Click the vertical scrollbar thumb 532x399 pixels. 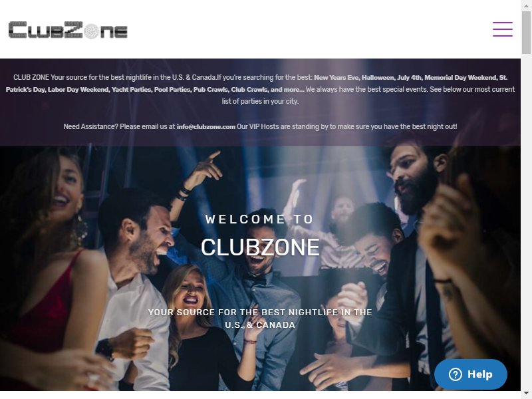point(526,33)
